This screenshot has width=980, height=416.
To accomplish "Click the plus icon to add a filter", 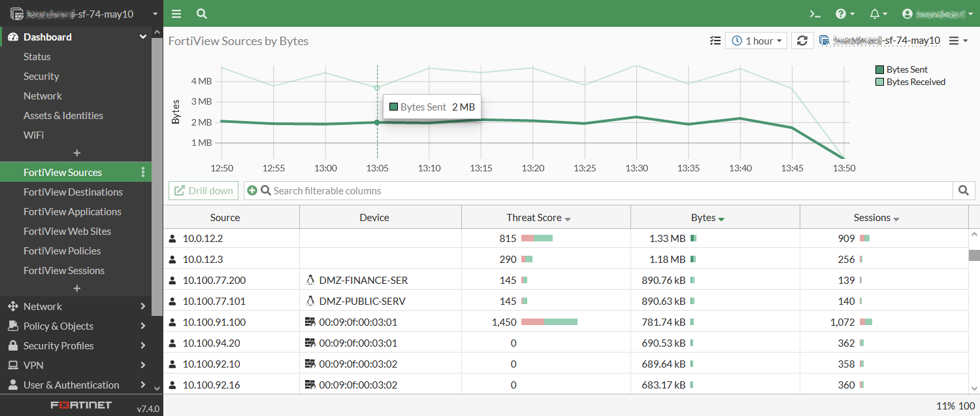I will point(252,191).
